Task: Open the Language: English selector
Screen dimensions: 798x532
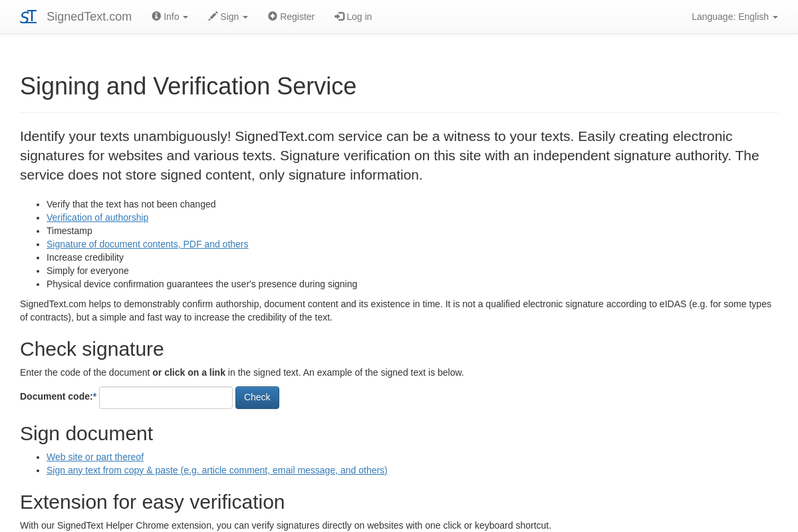Action: point(730,17)
